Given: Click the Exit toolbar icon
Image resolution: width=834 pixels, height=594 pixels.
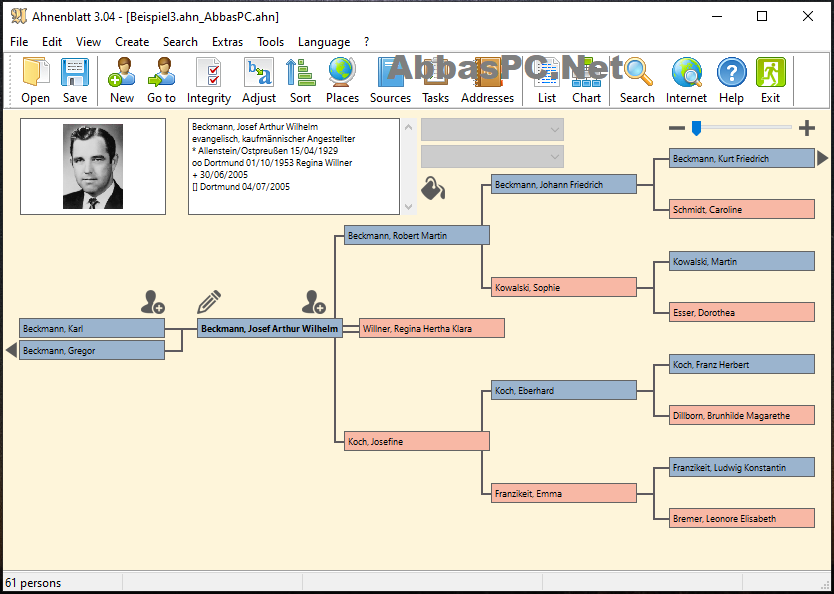Looking at the screenshot, I should coord(770,72).
